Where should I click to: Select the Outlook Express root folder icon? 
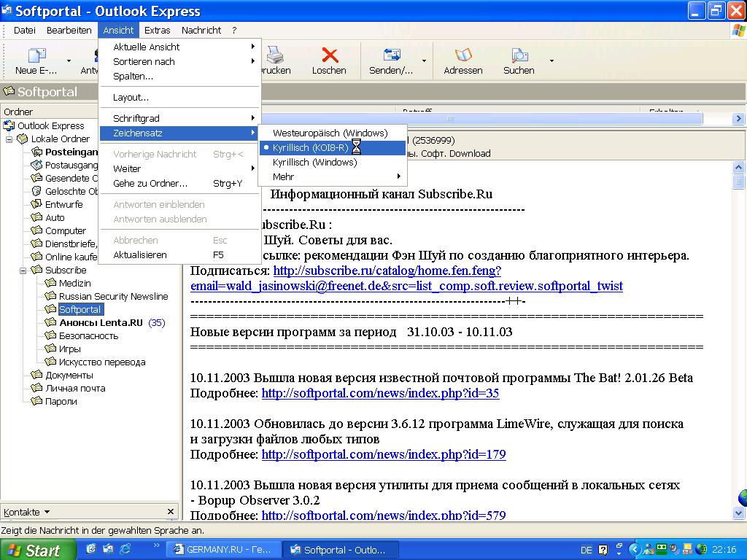[9, 125]
